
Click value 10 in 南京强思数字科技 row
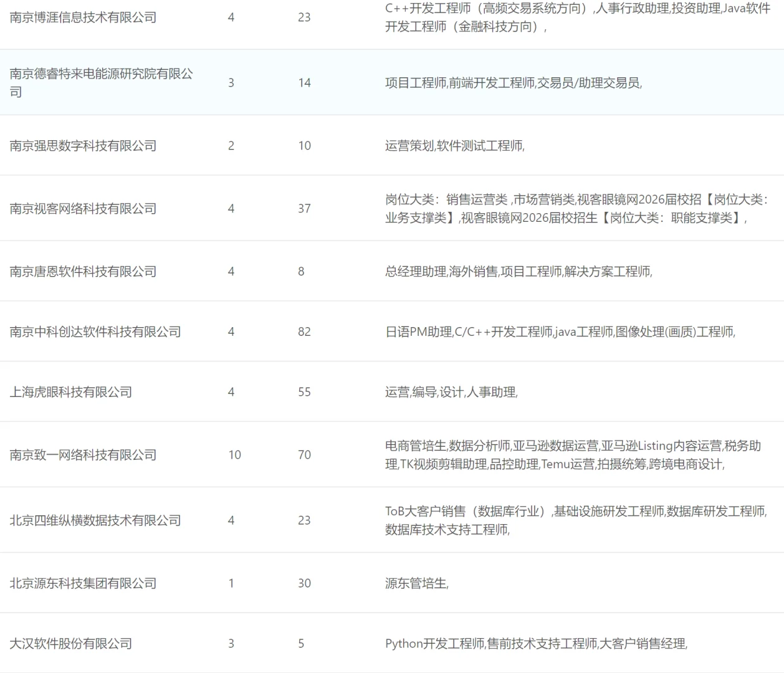tap(304, 146)
